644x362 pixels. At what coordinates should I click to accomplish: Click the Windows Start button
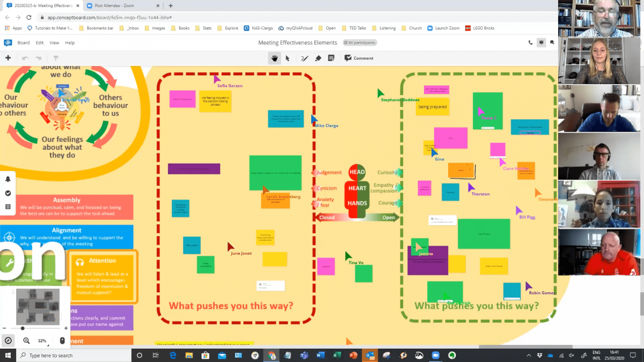click(x=8, y=355)
